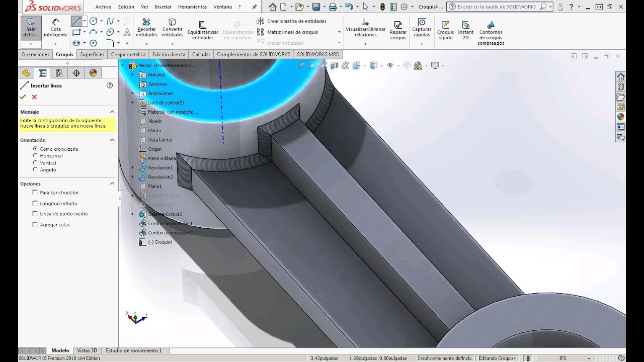Open the DisplayManager color-wheel tab

pyautogui.click(x=93, y=73)
